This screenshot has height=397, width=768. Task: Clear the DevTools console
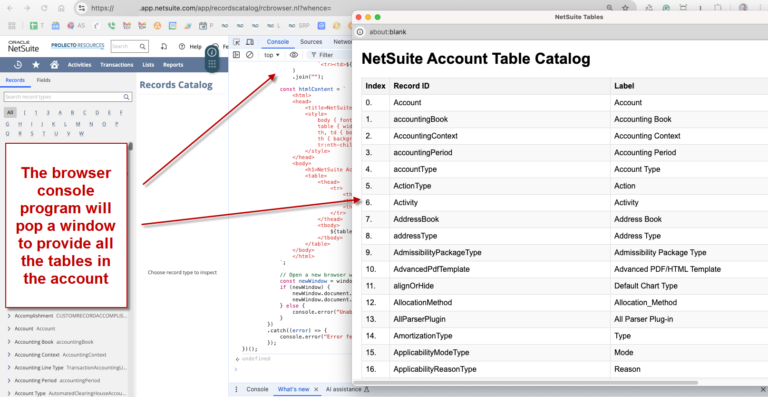click(249, 55)
